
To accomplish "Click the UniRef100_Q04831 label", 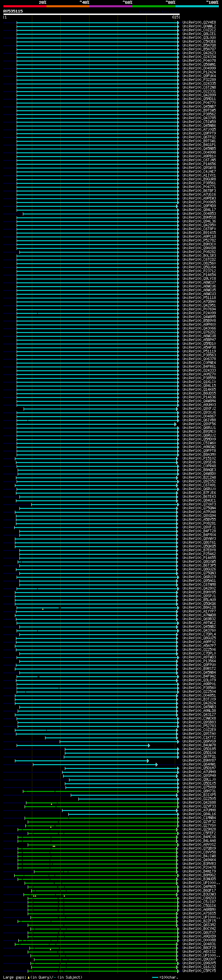I will point(199,944).
